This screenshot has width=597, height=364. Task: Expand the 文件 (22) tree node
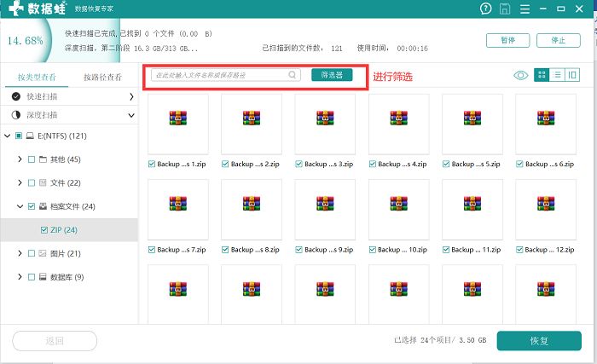tap(20, 182)
